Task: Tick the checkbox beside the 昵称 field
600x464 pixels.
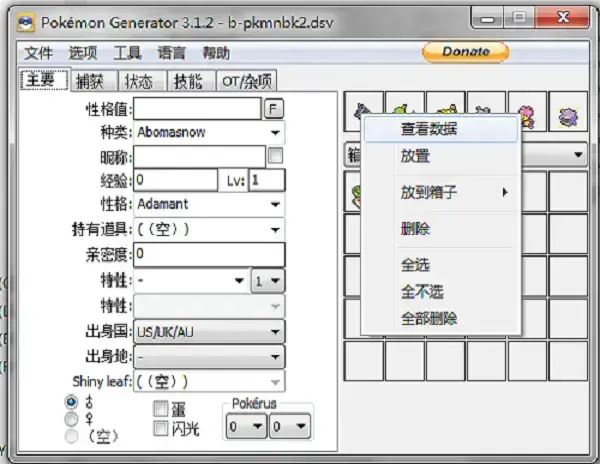Action: (x=276, y=156)
